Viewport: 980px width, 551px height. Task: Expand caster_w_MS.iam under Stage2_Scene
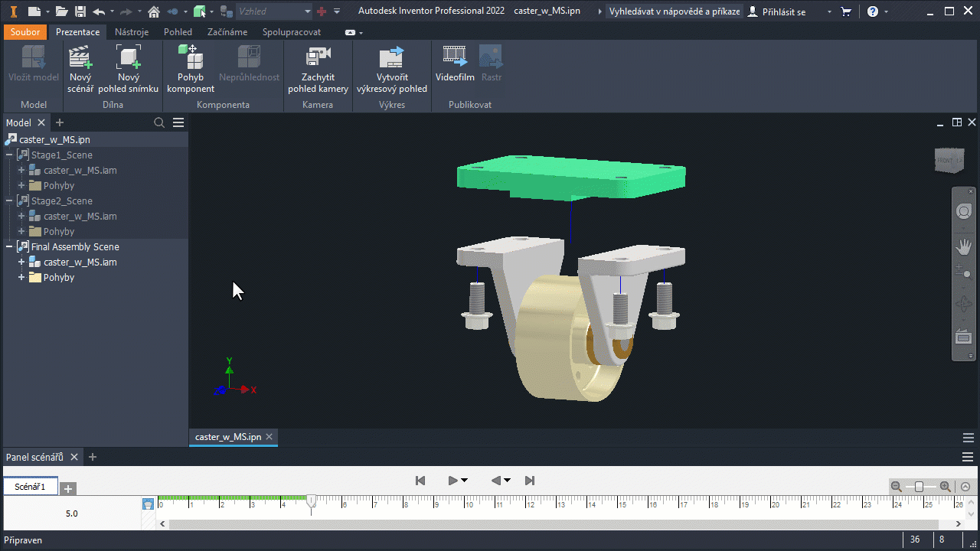tap(21, 216)
